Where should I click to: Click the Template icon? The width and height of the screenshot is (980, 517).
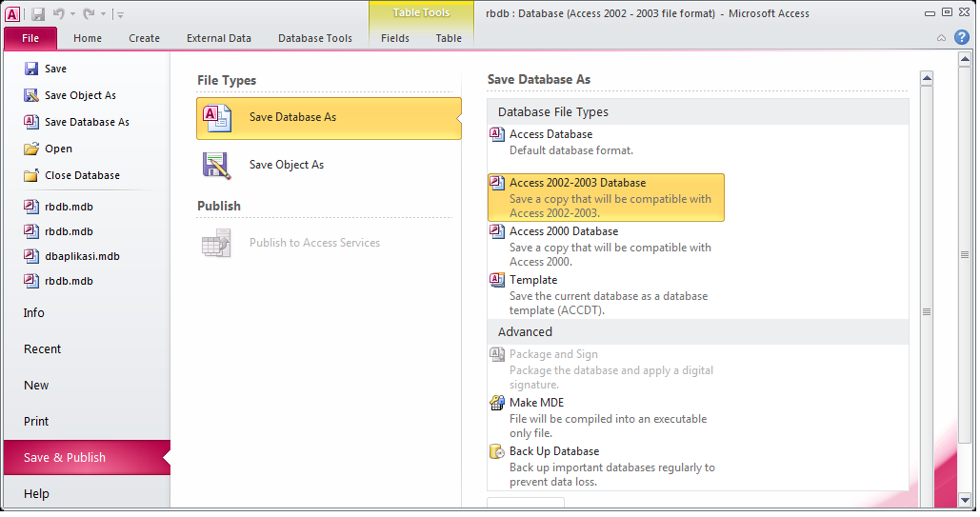point(497,280)
